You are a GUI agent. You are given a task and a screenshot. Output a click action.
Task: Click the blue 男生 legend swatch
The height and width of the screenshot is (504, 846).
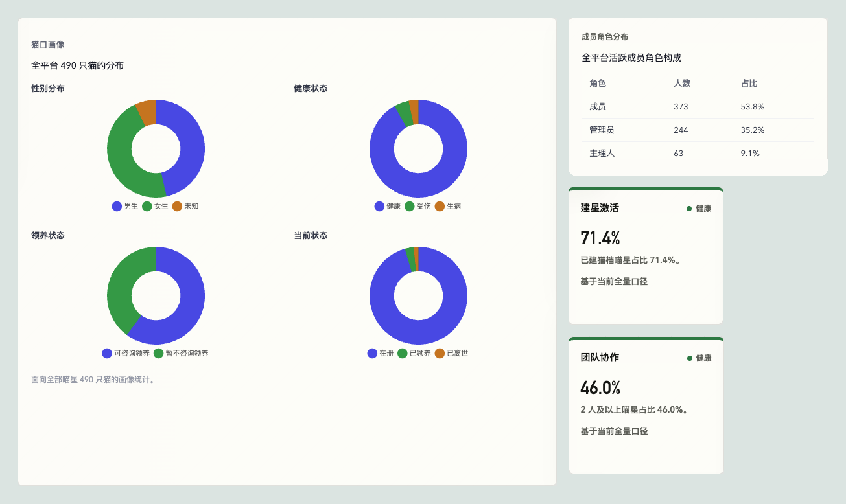[117, 206]
